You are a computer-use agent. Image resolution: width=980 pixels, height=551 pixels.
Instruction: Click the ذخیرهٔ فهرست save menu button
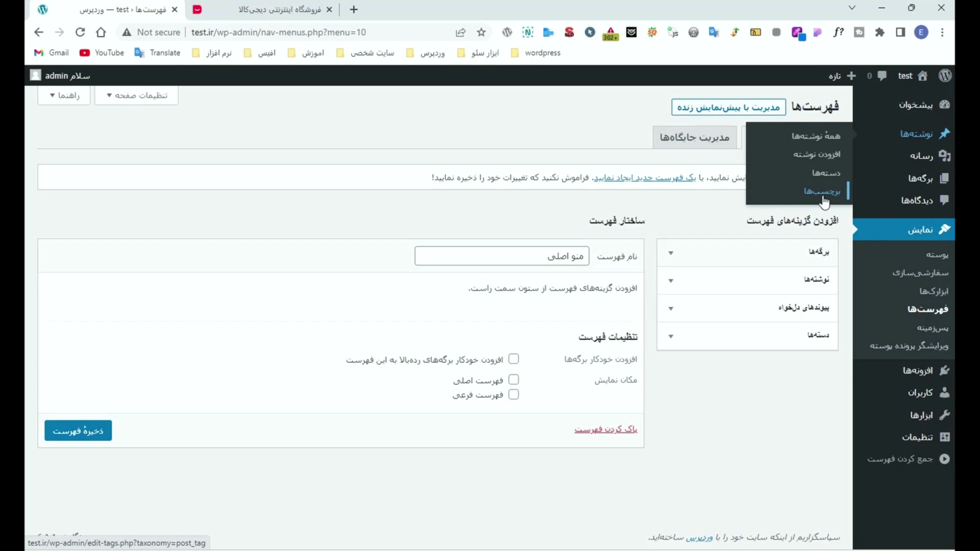coord(78,431)
